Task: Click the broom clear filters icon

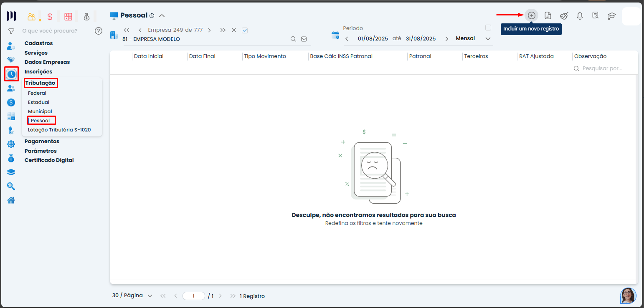Action: [x=564, y=16]
